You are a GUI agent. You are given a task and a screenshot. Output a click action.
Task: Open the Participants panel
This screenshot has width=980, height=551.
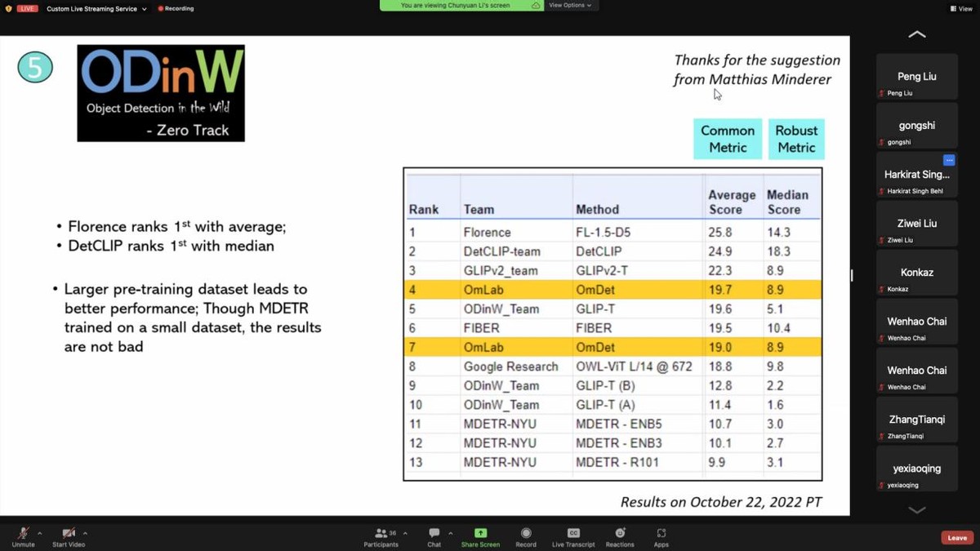tap(381, 535)
